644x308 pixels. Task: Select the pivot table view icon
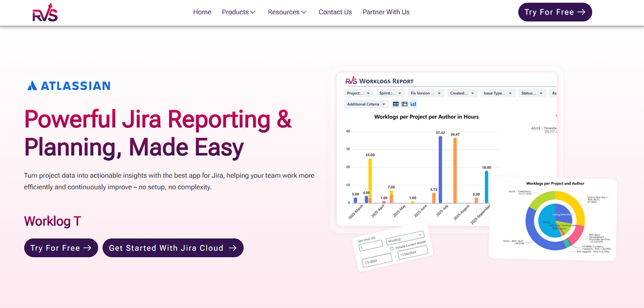(x=405, y=104)
